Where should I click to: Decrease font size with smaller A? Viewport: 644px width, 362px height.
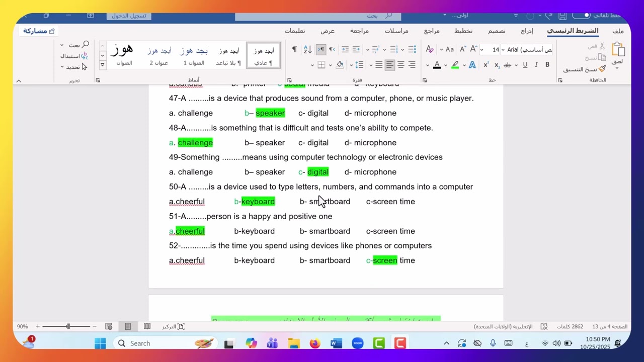(x=462, y=49)
